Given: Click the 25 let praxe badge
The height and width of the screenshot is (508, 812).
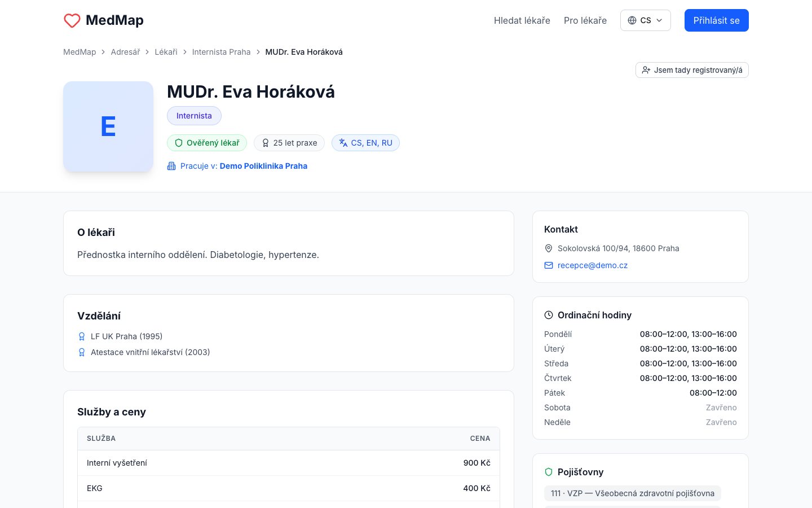Looking at the screenshot, I should coord(289,143).
